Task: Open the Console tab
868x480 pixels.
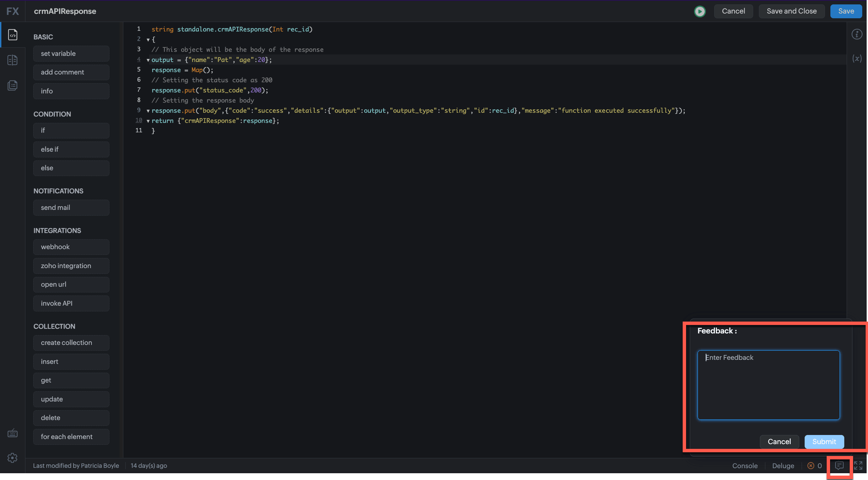Action: (x=745, y=466)
